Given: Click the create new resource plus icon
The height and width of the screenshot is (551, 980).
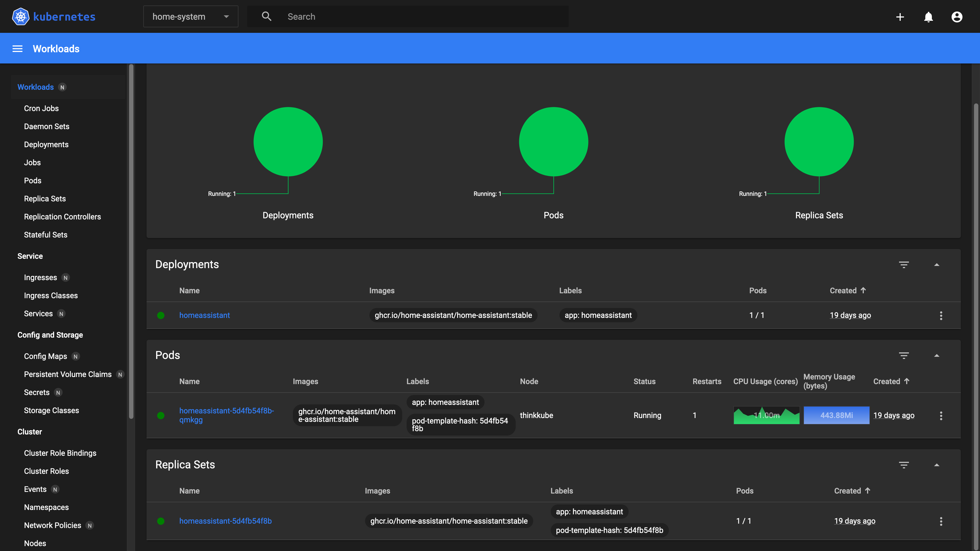Looking at the screenshot, I should pos(900,17).
